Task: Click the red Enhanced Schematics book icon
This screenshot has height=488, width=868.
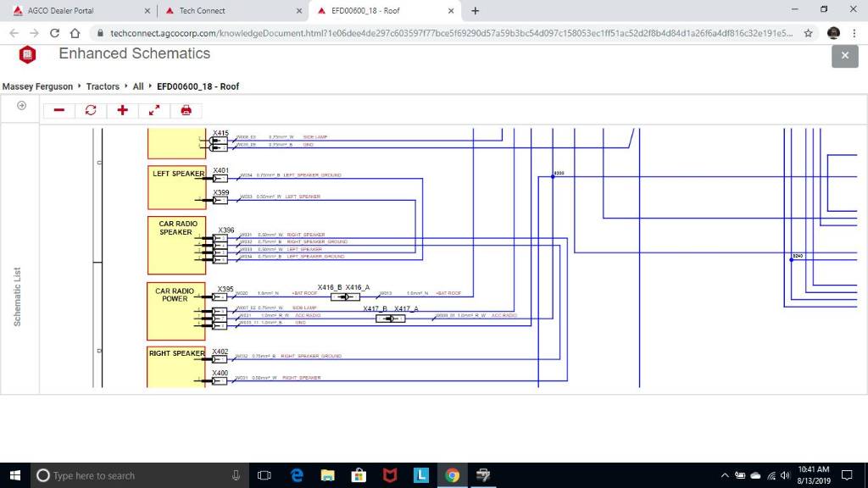Action: point(28,55)
